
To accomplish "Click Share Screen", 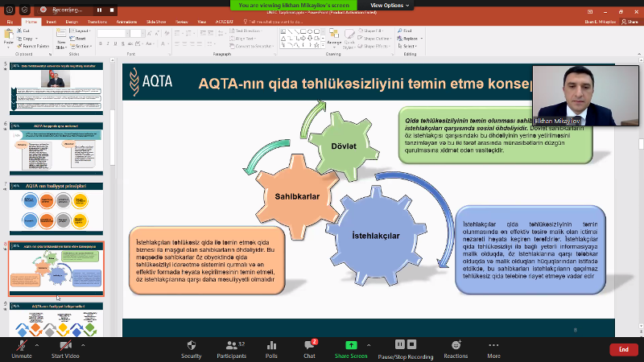I will [x=351, y=349].
